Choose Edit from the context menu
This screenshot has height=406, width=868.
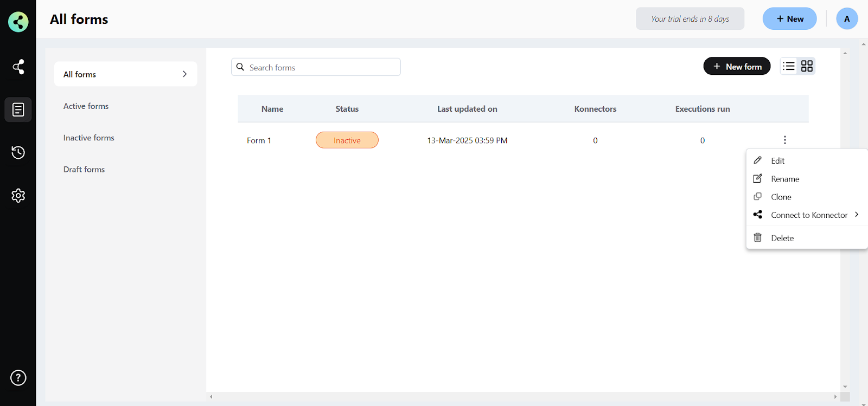point(807,160)
